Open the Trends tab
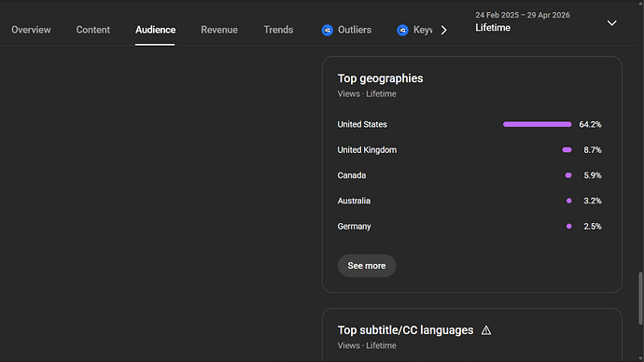The image size is (644, 362). coord(278,30)
